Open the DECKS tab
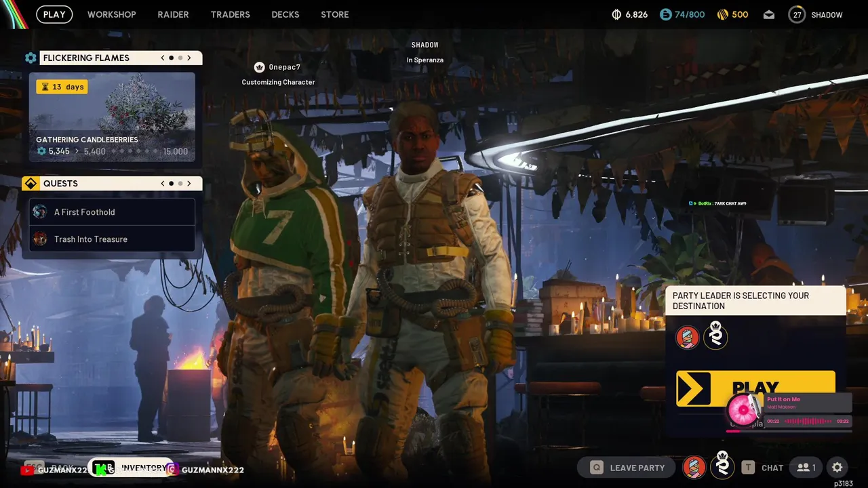Screen dimensions: 868x488 click(285, 14)
